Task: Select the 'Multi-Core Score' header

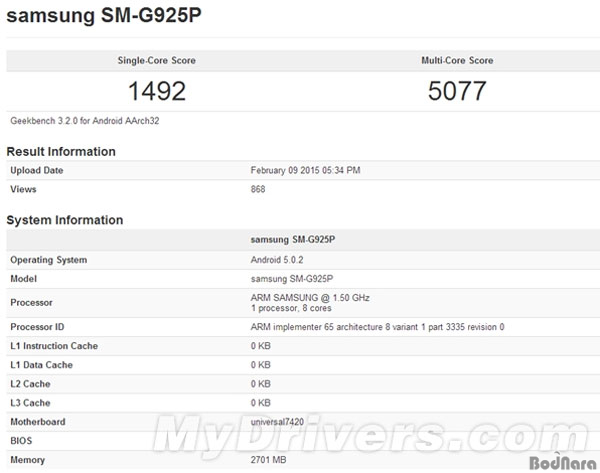Action: 457,60
